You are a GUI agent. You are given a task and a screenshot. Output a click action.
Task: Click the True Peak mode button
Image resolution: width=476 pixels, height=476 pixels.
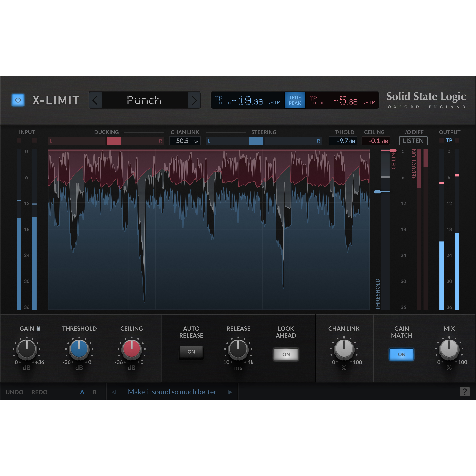295,100
